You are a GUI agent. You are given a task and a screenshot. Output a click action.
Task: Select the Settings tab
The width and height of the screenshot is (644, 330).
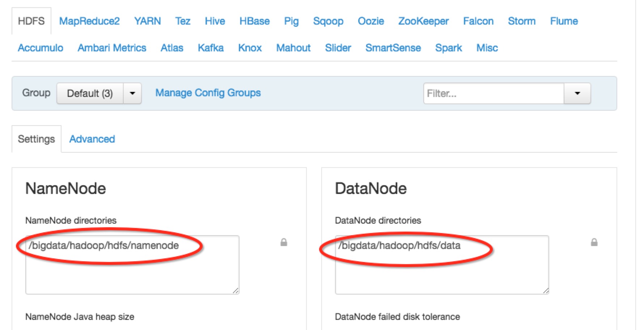coord(36,139)
